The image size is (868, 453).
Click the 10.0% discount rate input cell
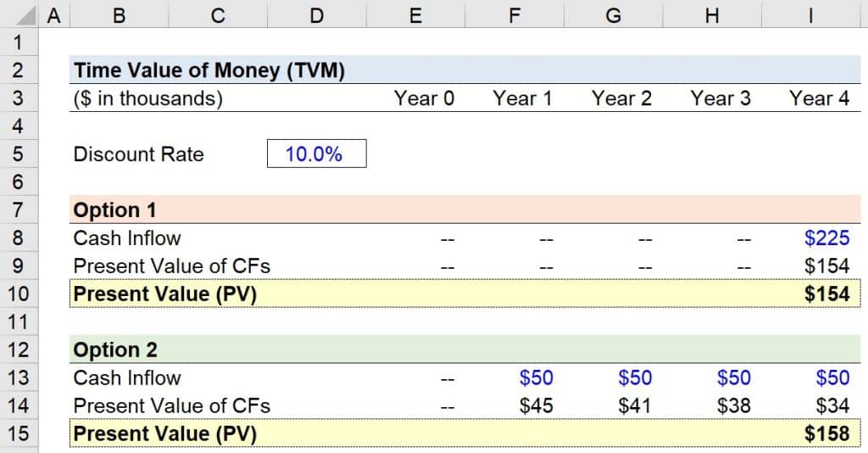click(317, 154)
